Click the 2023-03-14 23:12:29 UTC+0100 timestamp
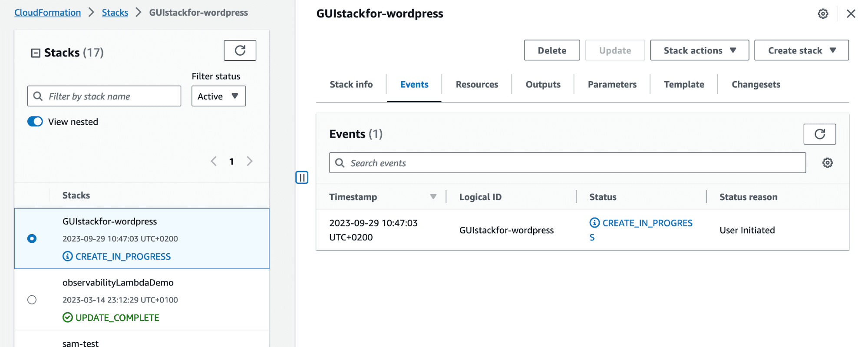 pos(120,300)
